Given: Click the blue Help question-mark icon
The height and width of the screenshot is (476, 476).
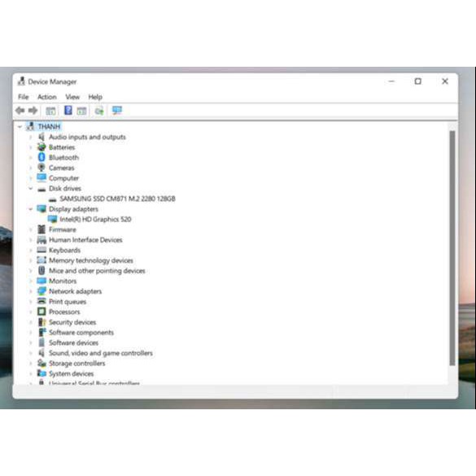Looking at the screenshot, I should point(68,110).
